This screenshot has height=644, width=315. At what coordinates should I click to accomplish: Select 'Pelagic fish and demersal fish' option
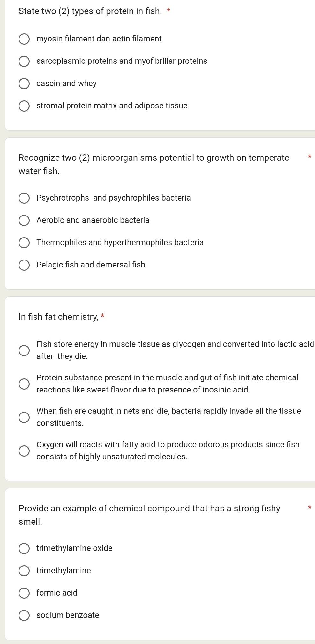(x=24, y=265)
